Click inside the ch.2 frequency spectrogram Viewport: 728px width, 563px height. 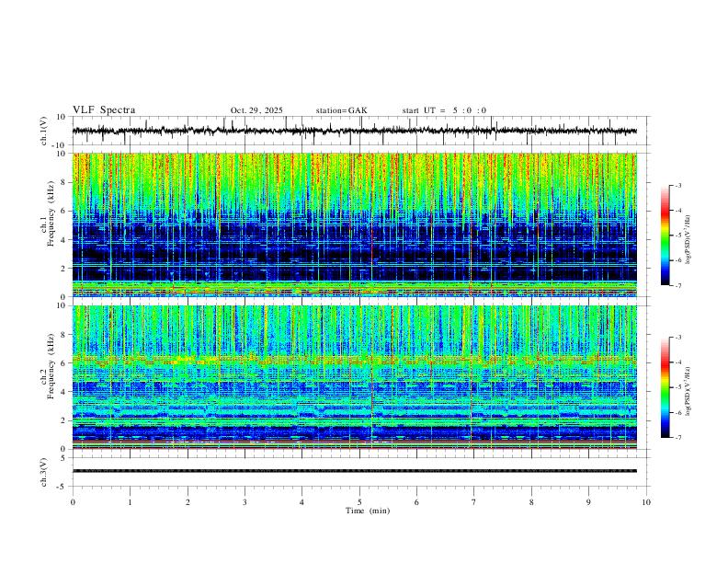pyautogui.click(x=355, y=377)
